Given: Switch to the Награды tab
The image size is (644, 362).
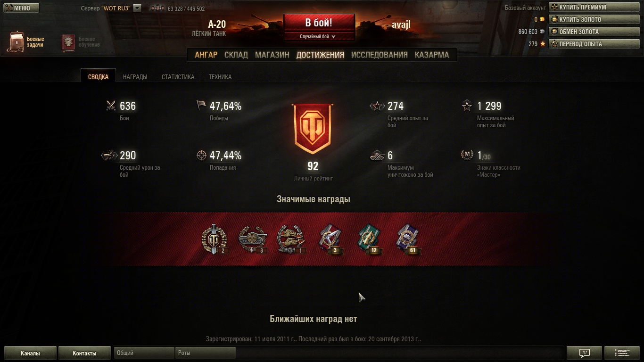Looking at the screenshot, I should tap(135, 77).
